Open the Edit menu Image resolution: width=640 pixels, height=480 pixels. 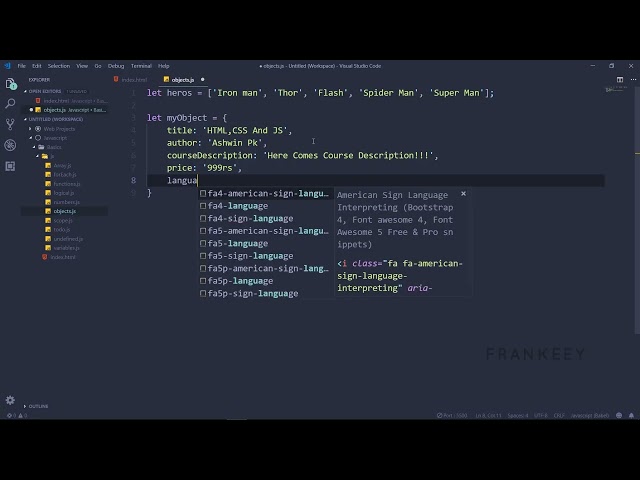click(37, 66)
